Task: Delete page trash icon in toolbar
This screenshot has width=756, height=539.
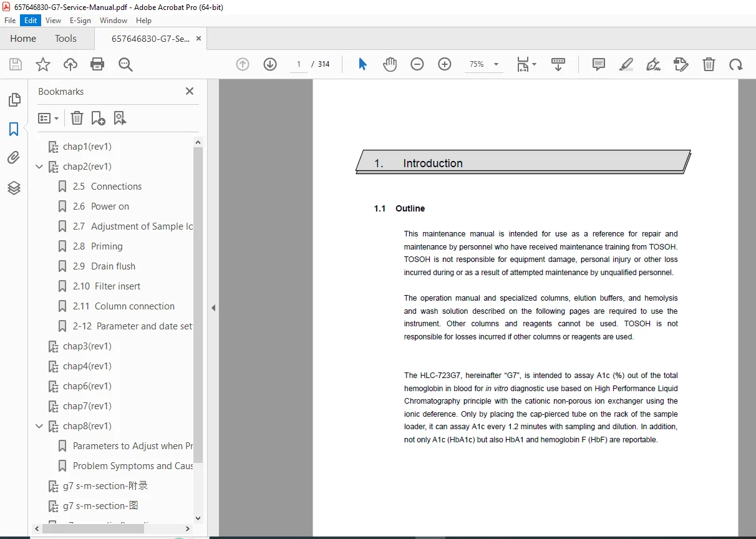Action: coord(709,64)
